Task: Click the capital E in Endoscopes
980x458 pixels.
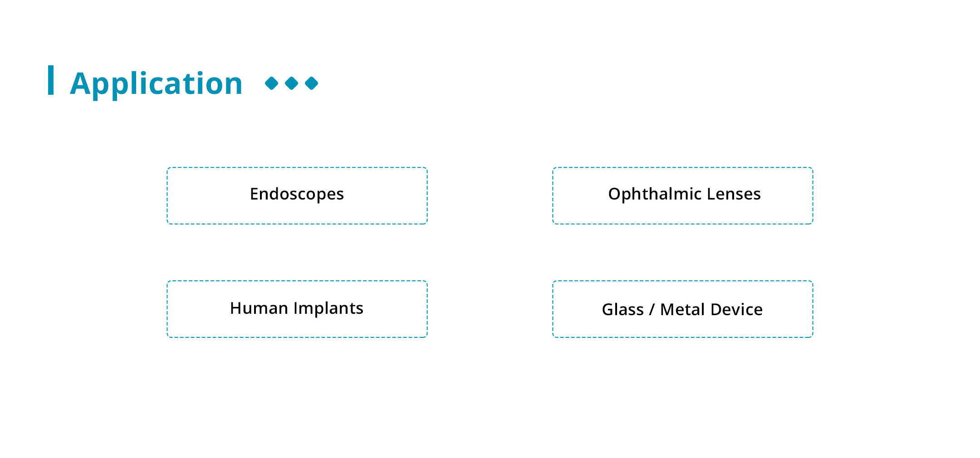Action: [x=254, y=194]
